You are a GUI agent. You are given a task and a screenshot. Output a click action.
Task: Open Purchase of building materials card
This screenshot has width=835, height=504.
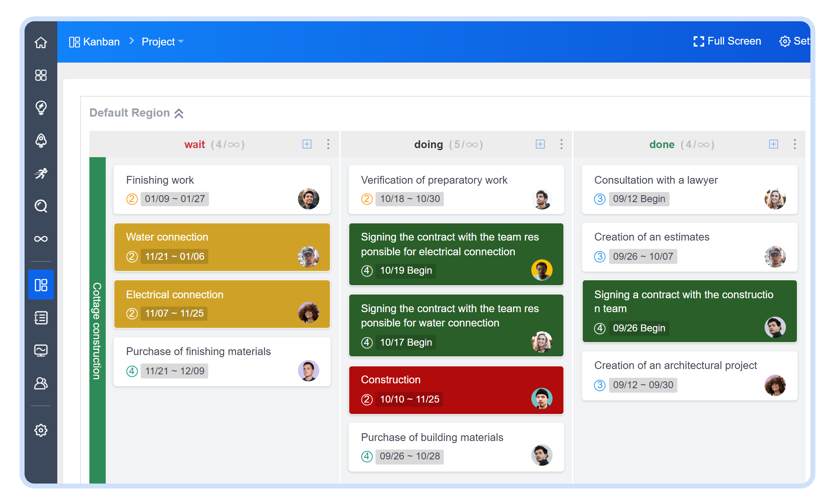[456, 447]
